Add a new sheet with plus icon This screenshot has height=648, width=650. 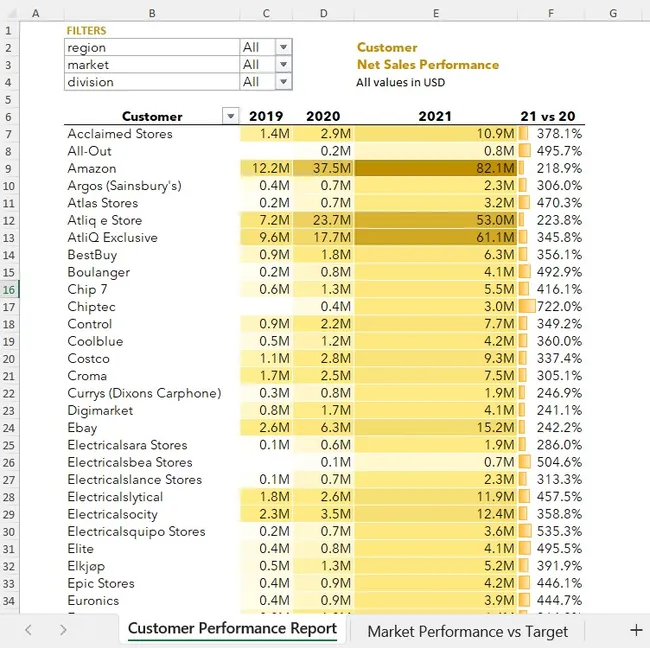(x=636, y=630)
